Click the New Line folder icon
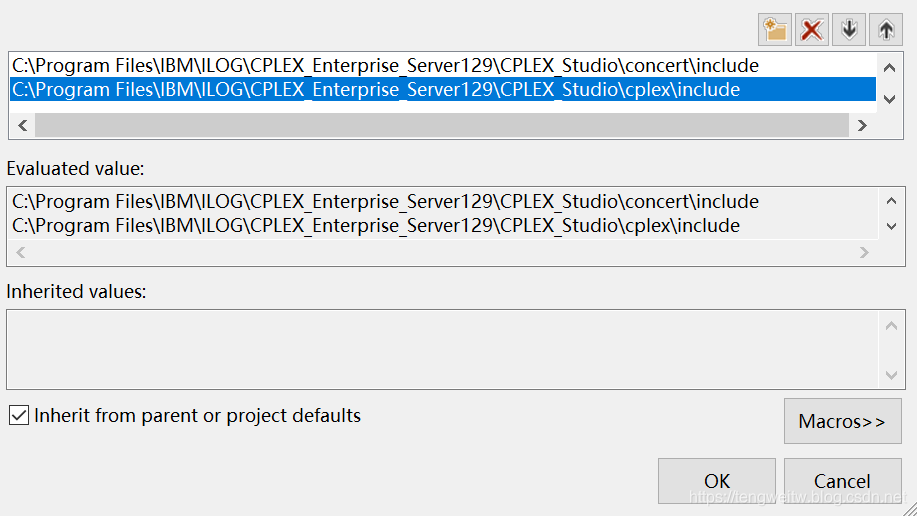917x516 pixels. (775, 29)
